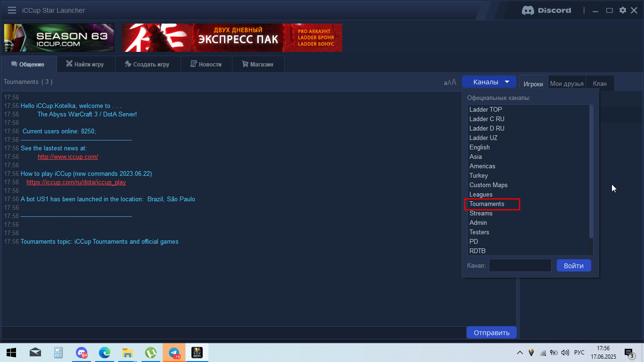
Task: Open the hamburger menu in title bar
Action: tap(12, 10)
